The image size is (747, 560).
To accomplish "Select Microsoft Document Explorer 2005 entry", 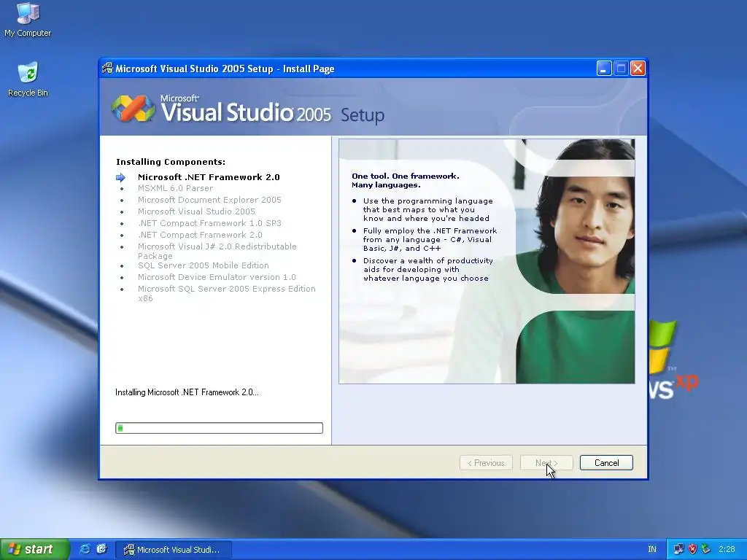I will click(209, 200).
